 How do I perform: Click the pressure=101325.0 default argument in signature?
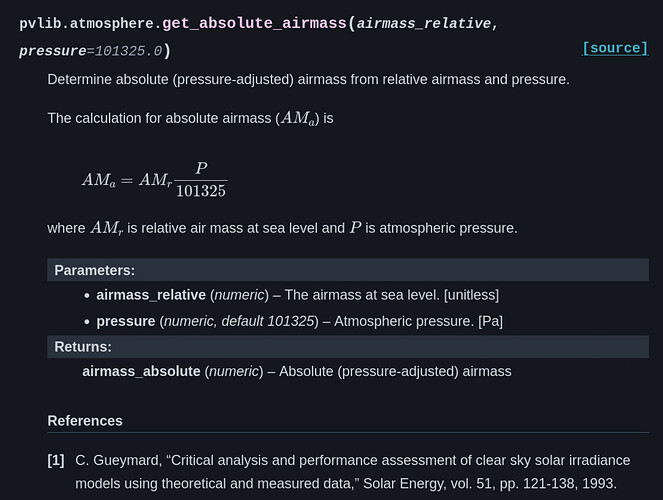[x=90, y=50]
